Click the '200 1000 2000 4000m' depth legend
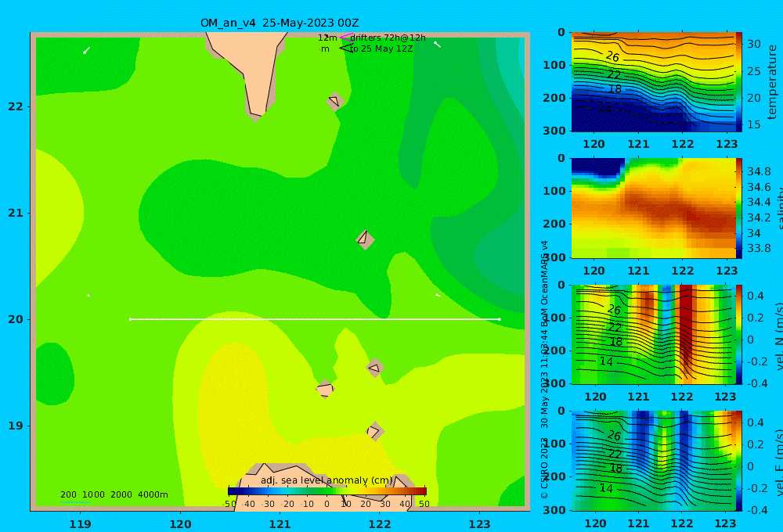Viewport: 783px width, 532px height. click(114, 494)
